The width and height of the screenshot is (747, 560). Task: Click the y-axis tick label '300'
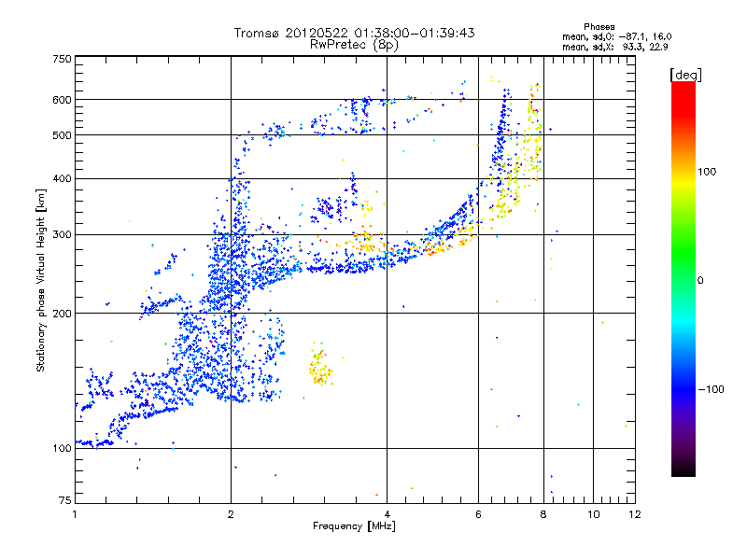(x=62, y=235)
